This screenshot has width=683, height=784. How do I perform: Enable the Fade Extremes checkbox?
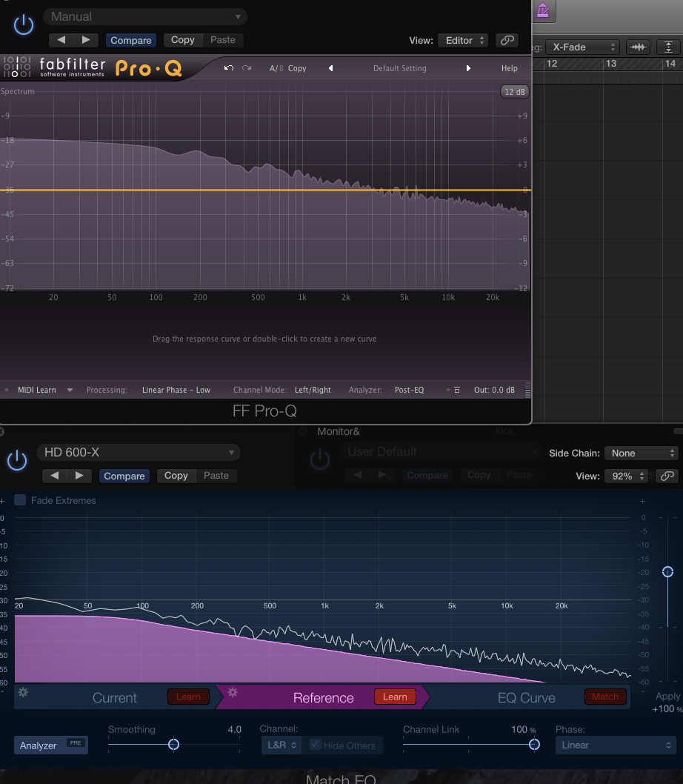pyautogui.click(x=20, y=500)
